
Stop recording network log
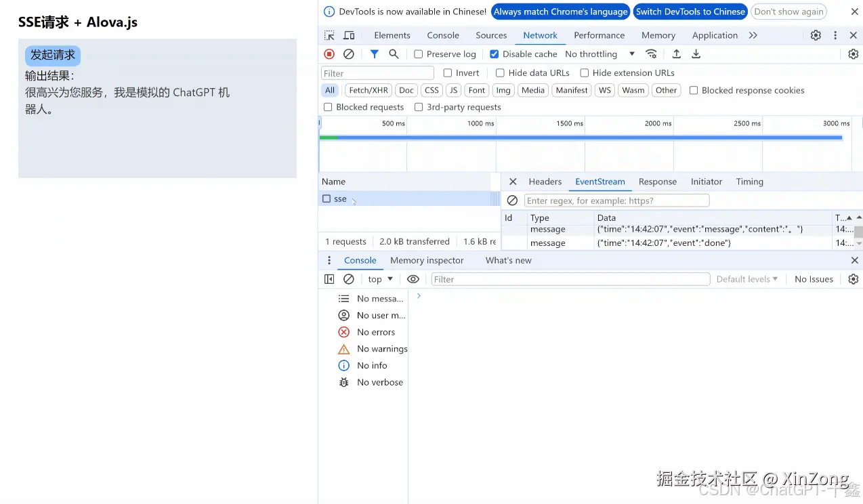[x=329, y=54]
